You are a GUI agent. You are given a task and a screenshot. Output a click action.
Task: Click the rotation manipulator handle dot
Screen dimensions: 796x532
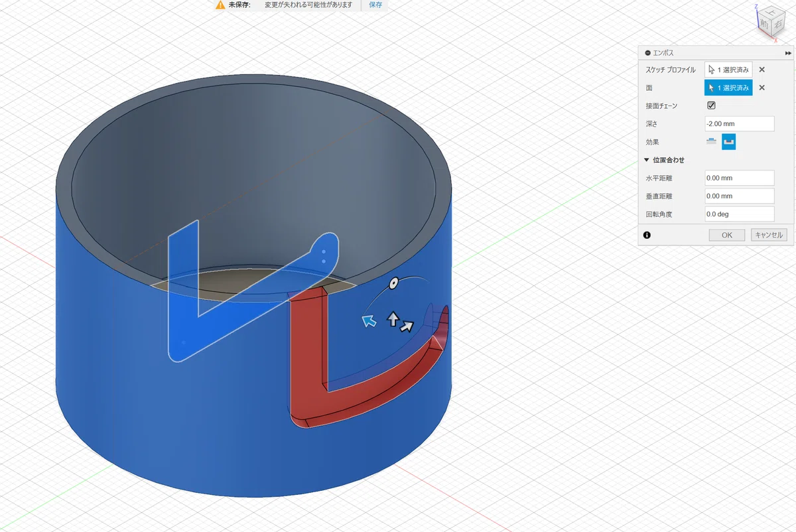(x=393, y=283)
